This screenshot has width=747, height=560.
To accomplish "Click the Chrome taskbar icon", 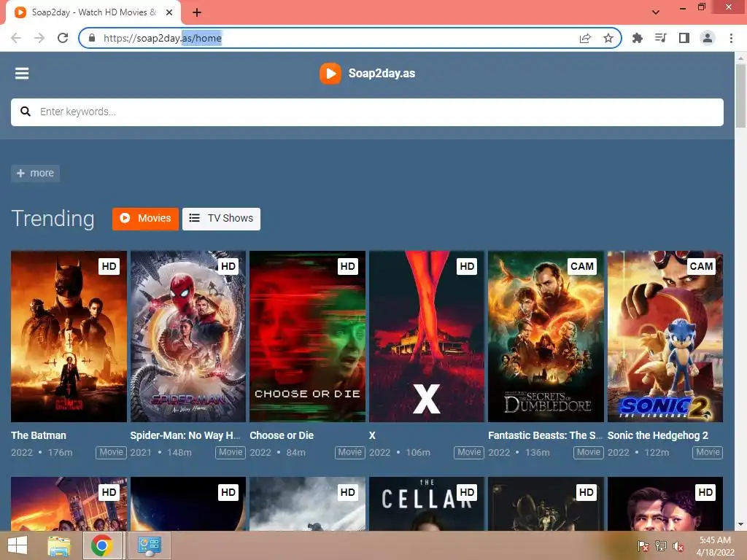I will click(x=102, y=545).
